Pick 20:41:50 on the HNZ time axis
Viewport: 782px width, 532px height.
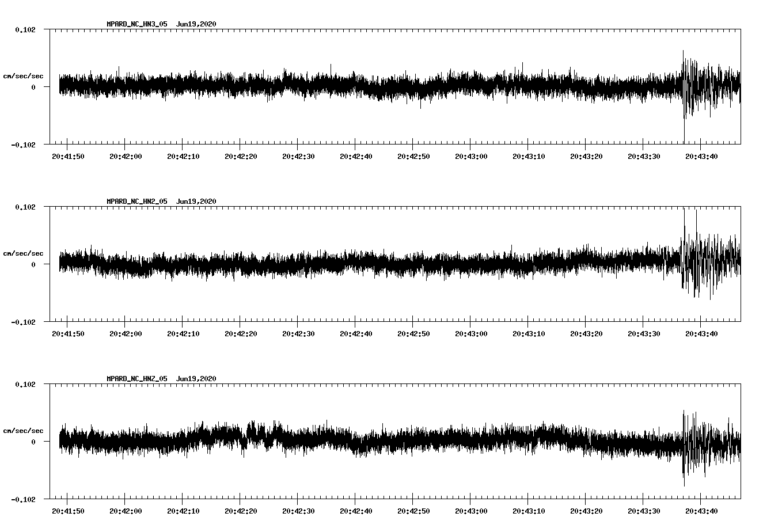pyautogui.click(x=68, y=511)
